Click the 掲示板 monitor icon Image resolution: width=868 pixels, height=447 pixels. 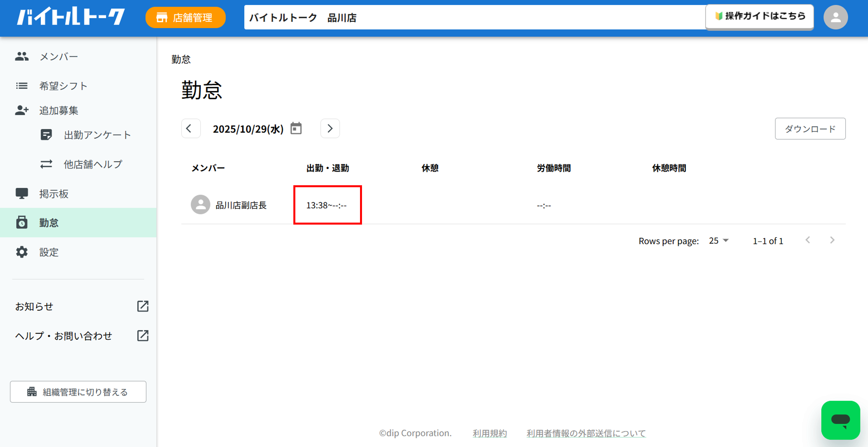(x=22, y=194)
